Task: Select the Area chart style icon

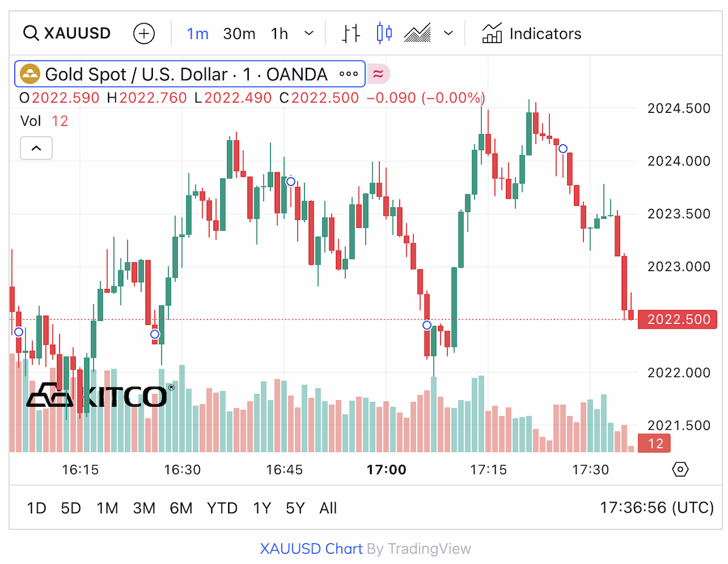Action: point(417,33)
